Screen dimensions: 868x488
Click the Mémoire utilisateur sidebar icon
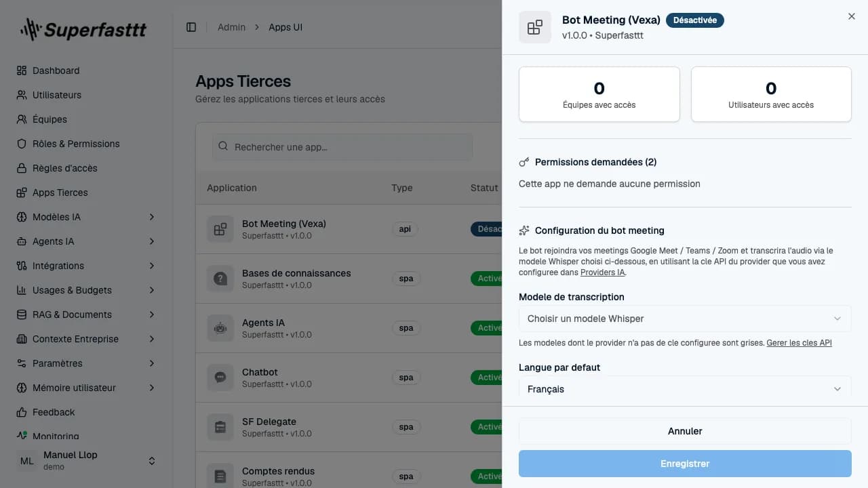tap(22, 388)
